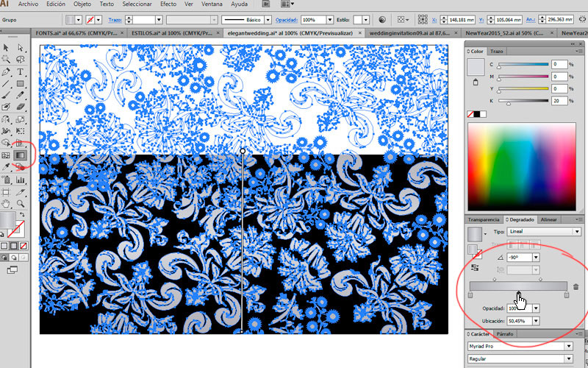Select the Pen tool
588x368 pixels.
tap(6, 71)
